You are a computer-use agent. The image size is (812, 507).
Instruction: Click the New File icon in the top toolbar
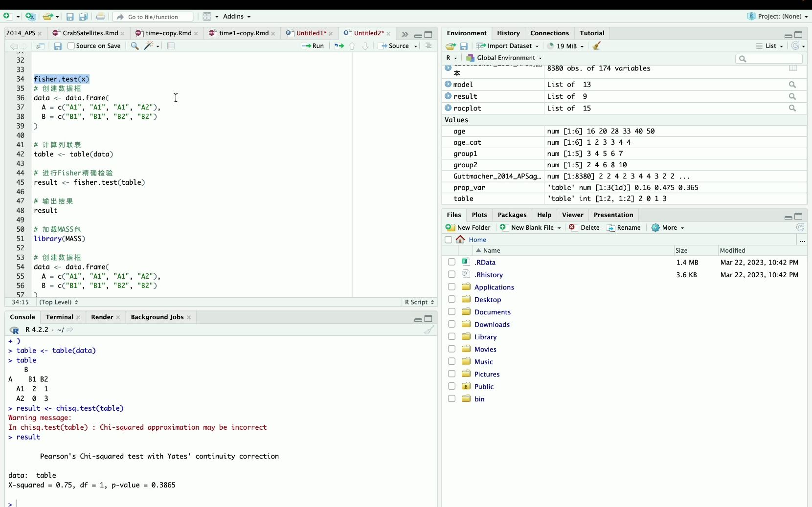click(7, 17)
